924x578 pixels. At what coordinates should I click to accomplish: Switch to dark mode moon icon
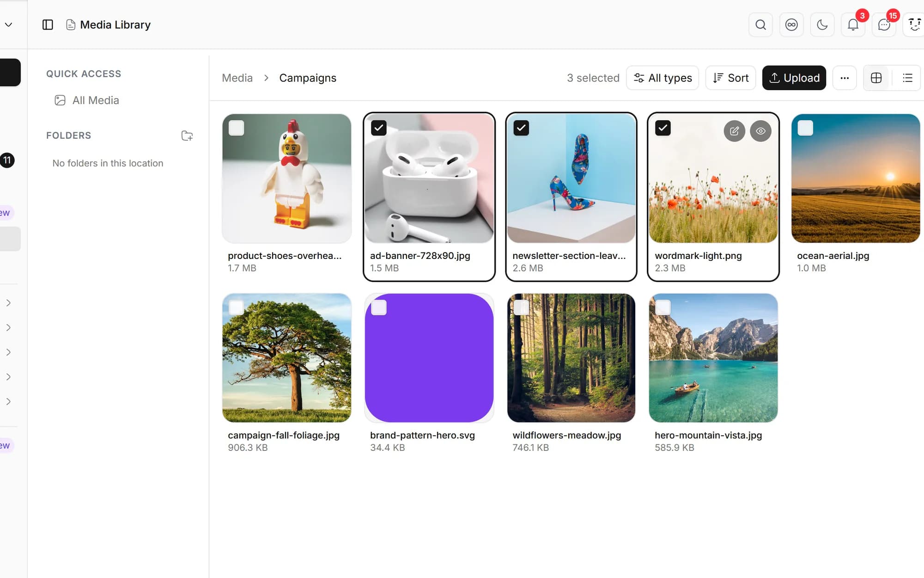click(822, 25)
